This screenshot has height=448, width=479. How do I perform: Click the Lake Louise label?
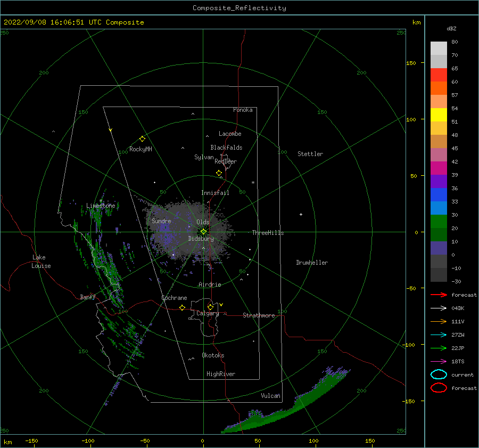click(x=41, y=262)
